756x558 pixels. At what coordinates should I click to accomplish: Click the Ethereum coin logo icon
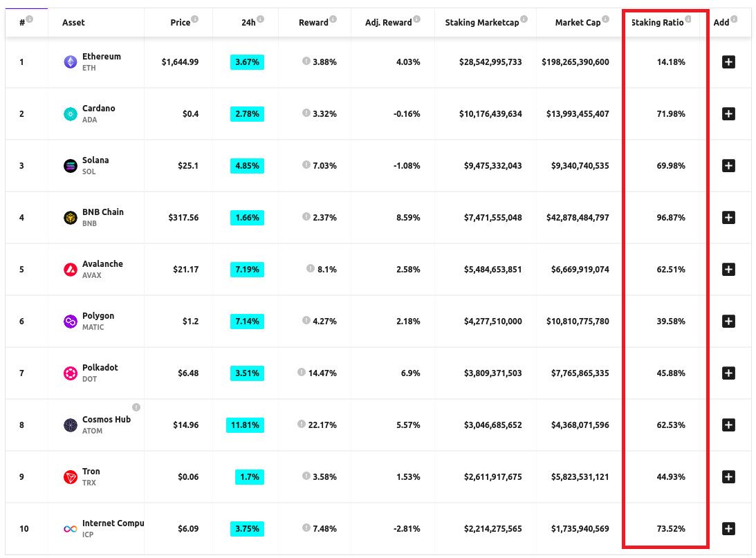[x=70, y=62]
